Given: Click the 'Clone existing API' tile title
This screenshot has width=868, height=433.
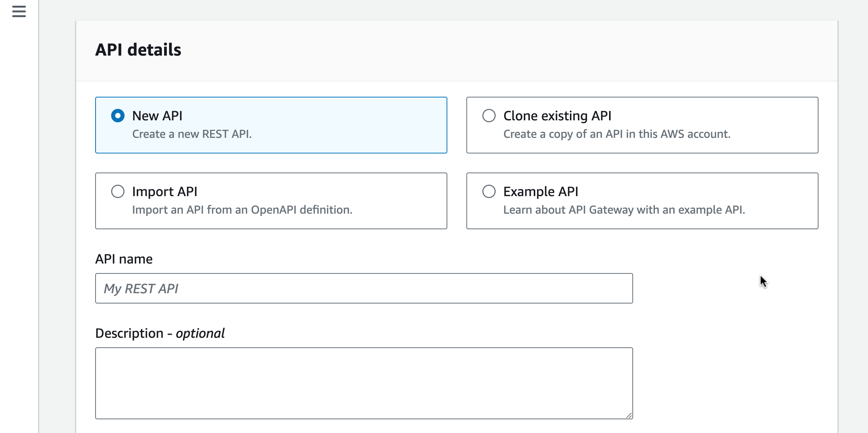Looking at the screenshot, I should coord(557,116).
